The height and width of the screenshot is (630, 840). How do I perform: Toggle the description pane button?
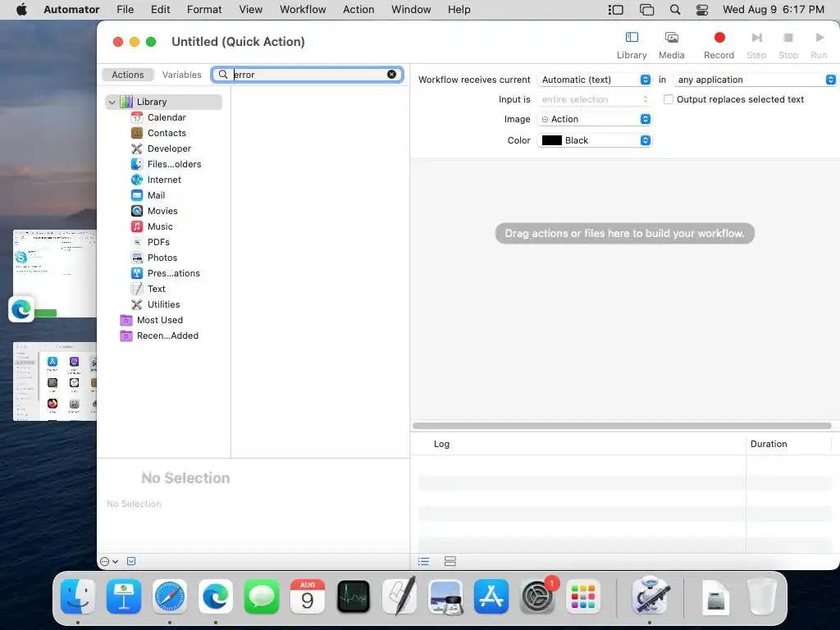point(131,561)
